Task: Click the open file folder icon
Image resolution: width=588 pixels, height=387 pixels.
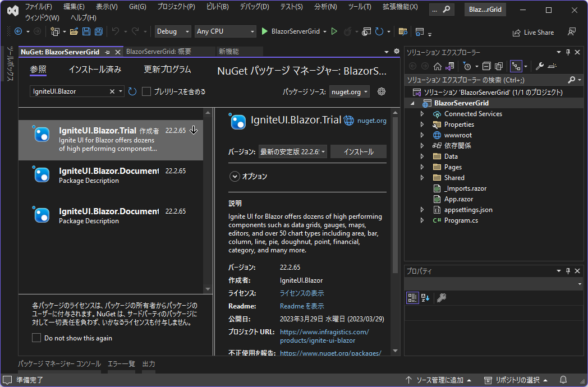Action: [74, 31]
